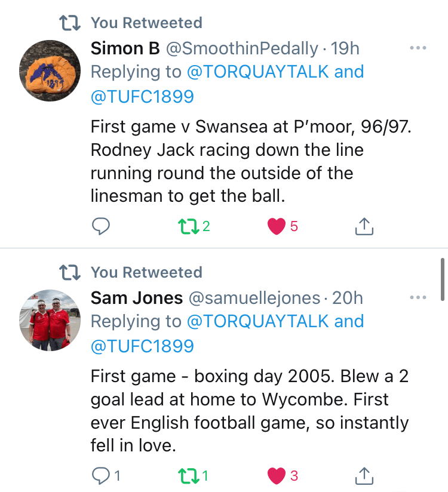Undo retweet on Simon B's tweet
This screenshot has height=492, width=448.
(x=188, y=226)
